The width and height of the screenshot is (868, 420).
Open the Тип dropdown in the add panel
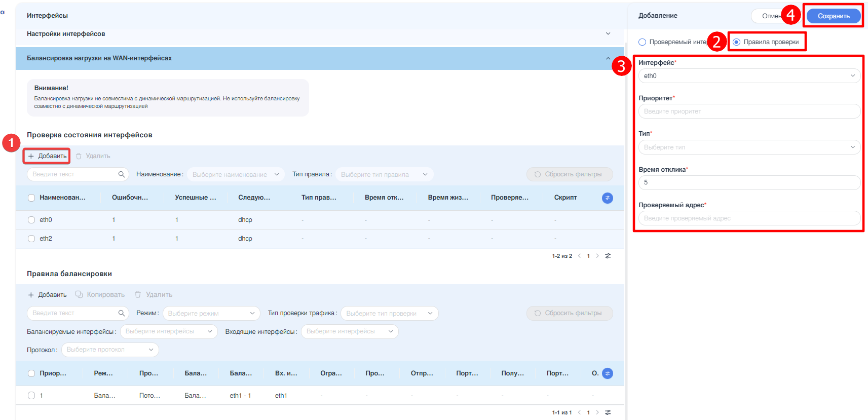pyautogui.click(x=748, y=147)
